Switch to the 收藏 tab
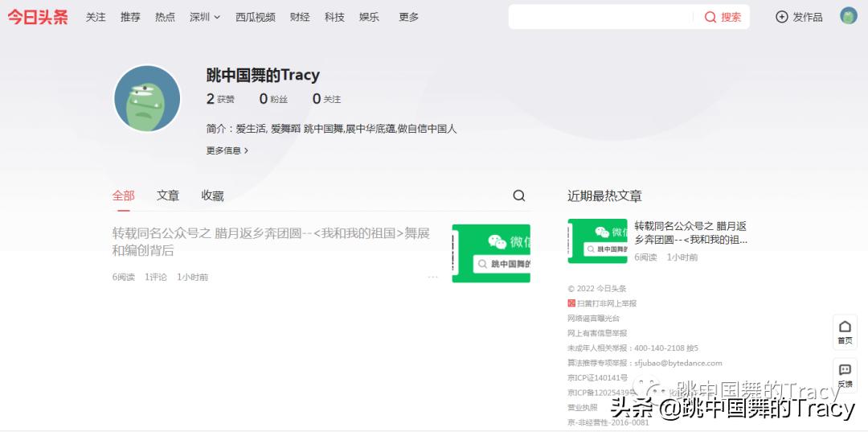This screenshot has height=432, width=868. coord(212,195)
